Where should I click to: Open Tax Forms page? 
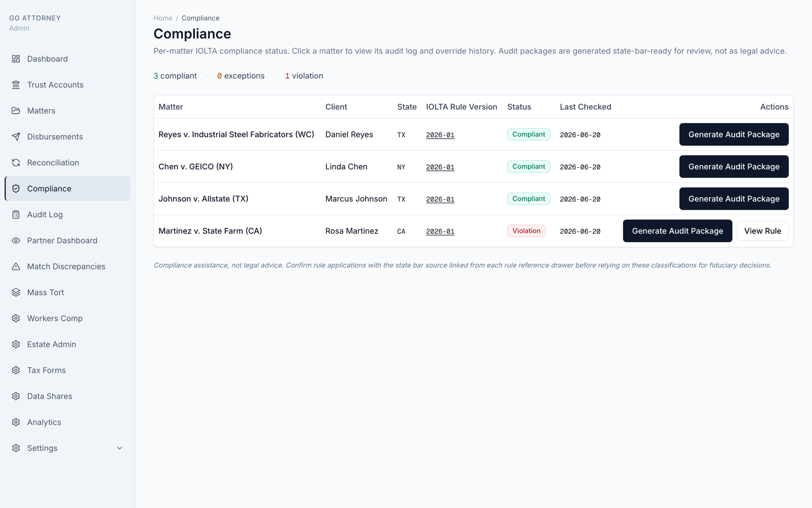tap(67, 370)
